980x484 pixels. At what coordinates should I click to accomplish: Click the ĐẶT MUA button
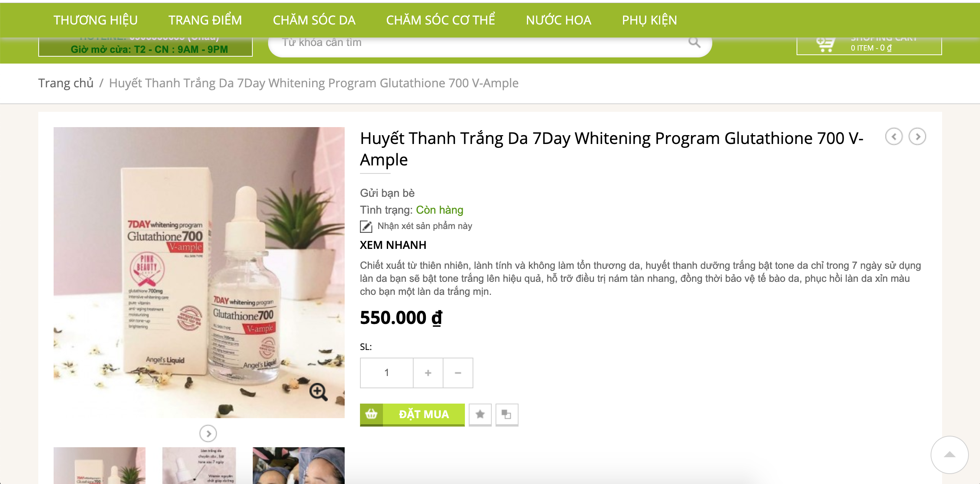pyautogui.click(x=412, y=415)
